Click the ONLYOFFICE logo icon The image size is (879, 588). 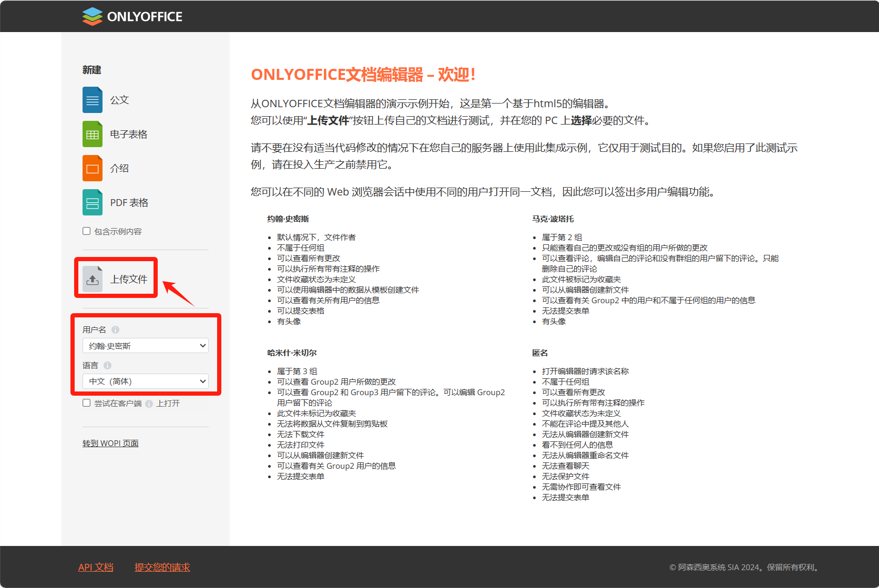[92, 16]
